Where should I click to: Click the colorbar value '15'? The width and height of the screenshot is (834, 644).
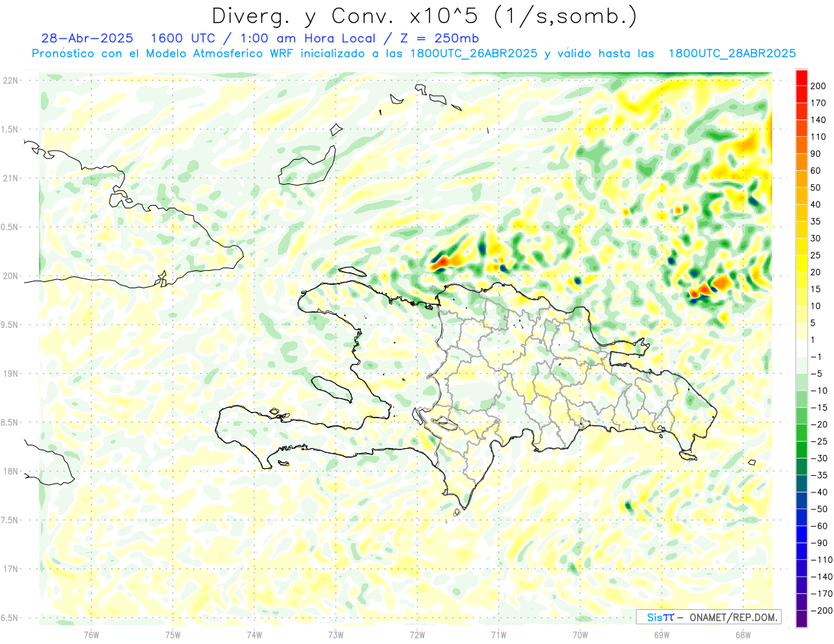pyautogui.click(x=816, y=289)
